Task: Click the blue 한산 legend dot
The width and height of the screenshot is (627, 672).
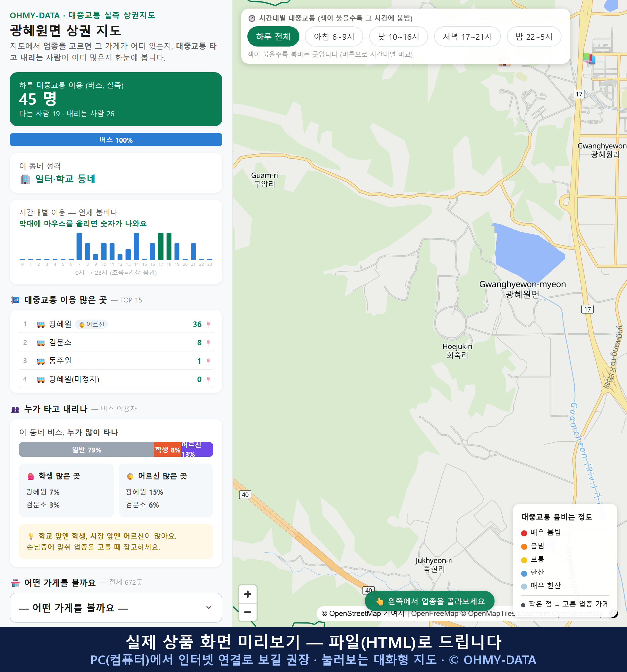Action: pyautogui.click(x=524, y=573)
